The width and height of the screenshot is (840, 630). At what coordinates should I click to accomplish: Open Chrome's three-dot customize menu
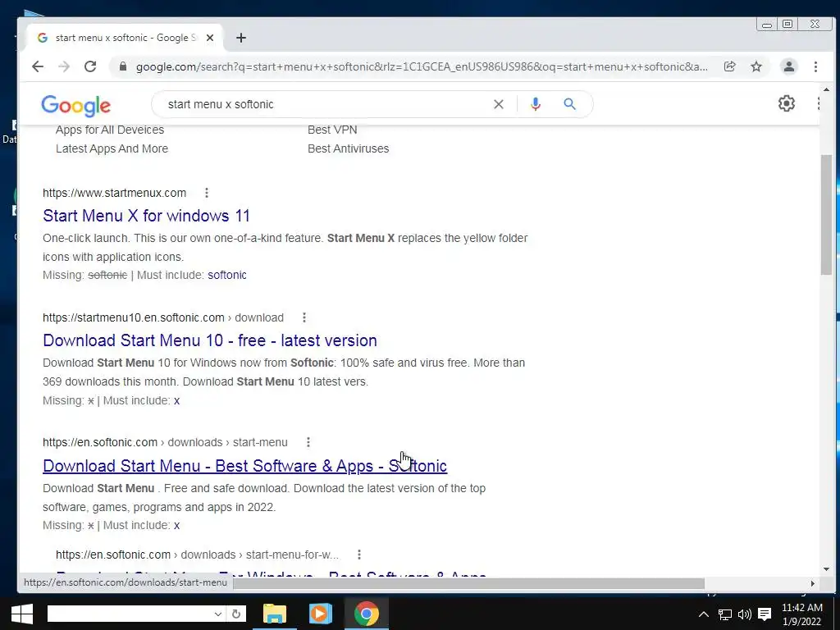[x=815, y=66]
